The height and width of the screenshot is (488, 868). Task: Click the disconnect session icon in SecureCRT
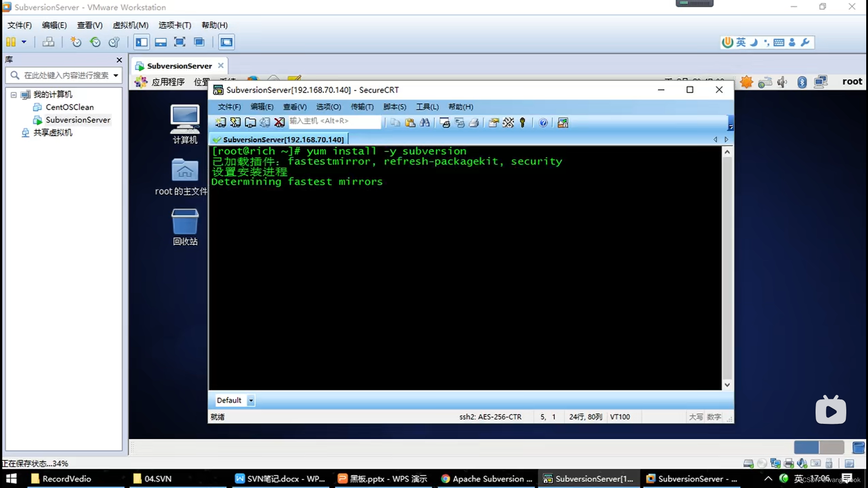[x=280, y=122]
